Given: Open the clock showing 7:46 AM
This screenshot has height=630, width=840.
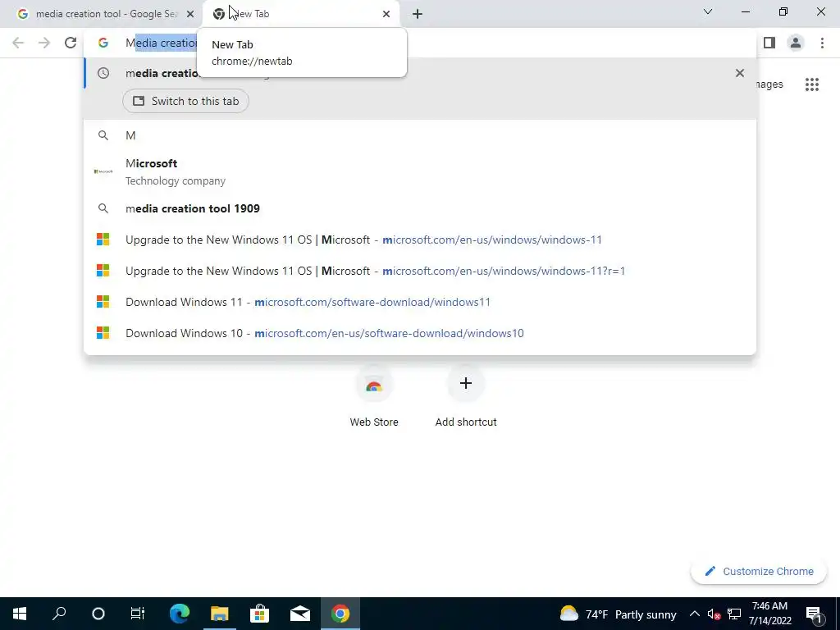Looking at the screenshot, I should pyautogui.click(x=769, y=614).
